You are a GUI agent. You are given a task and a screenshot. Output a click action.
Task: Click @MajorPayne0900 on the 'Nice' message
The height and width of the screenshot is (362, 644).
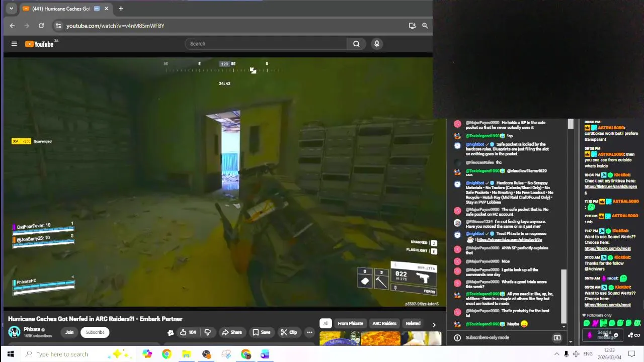point(482,261)
